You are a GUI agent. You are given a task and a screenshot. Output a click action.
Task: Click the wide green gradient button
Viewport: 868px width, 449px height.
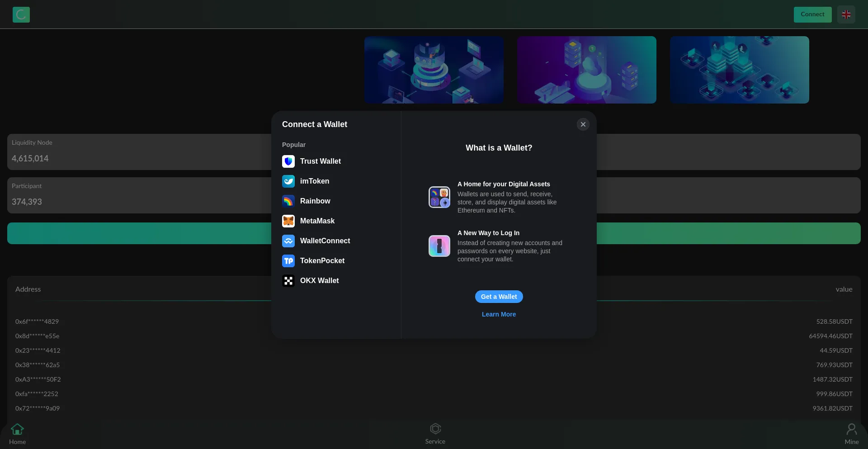pyautogui.click(x=434, y=233)
